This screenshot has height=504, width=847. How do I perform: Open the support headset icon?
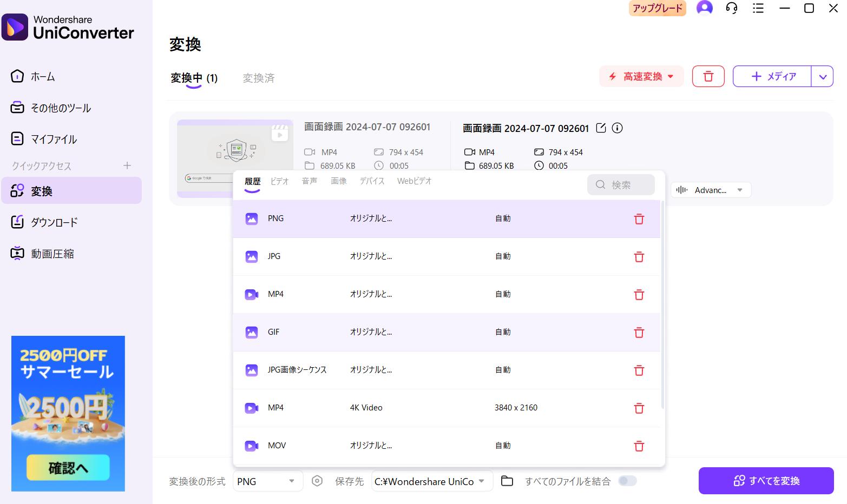[732, 8]
